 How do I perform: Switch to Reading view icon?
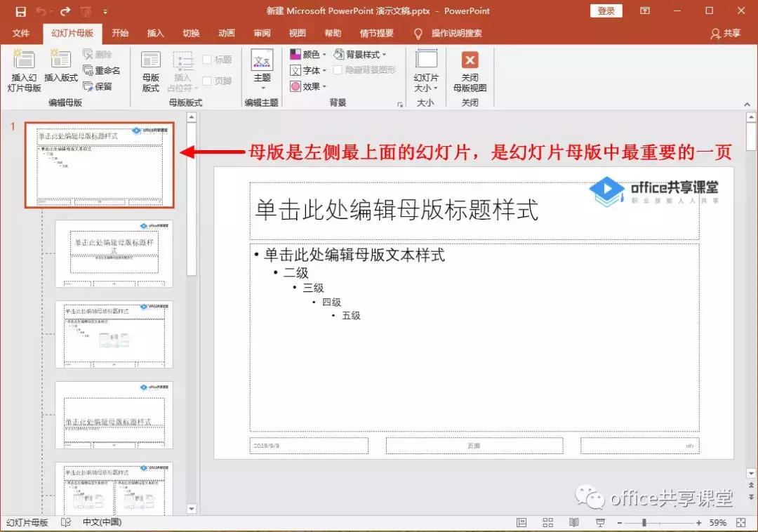[x=574, y=522]
